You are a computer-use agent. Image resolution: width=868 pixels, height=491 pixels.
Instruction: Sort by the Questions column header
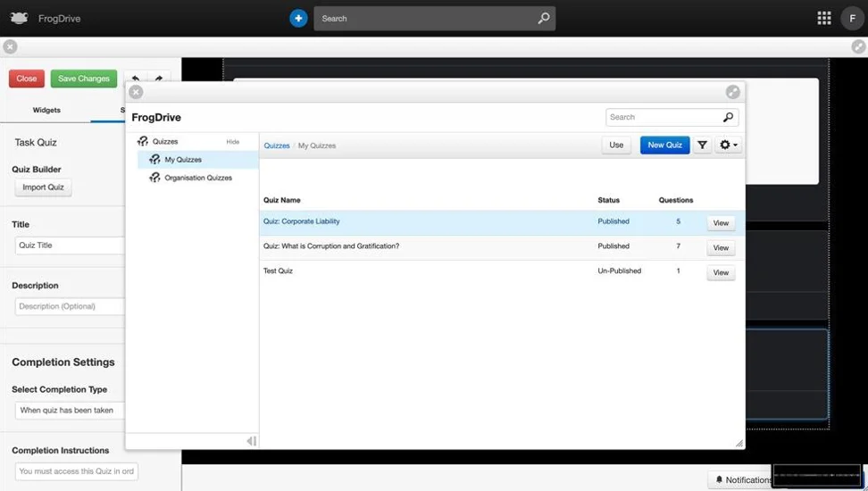pos(676,200)
